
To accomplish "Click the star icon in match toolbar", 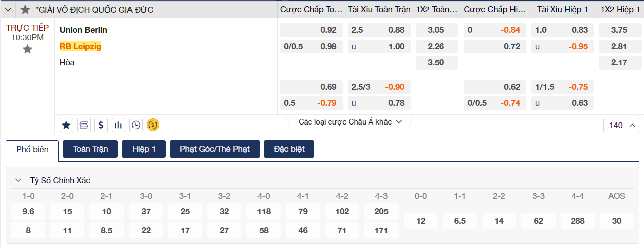I will 66,125.
